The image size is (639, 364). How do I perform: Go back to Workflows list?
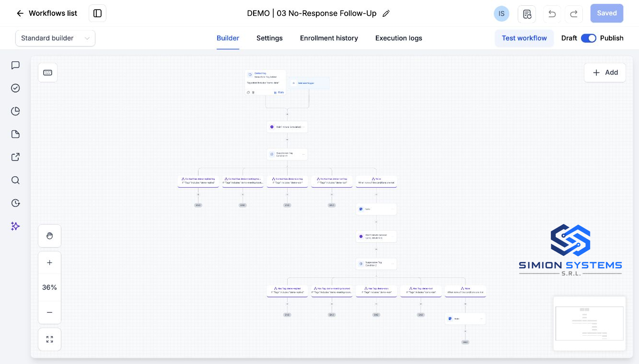coord(46,13)
